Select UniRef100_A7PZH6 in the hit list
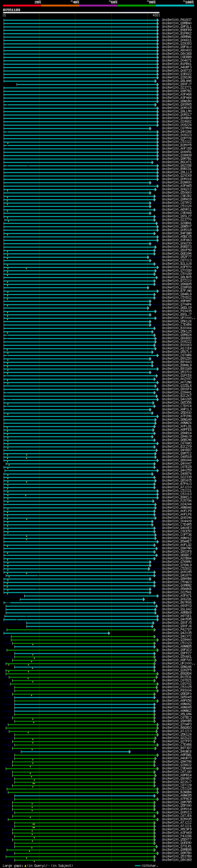 pos(177,416)
